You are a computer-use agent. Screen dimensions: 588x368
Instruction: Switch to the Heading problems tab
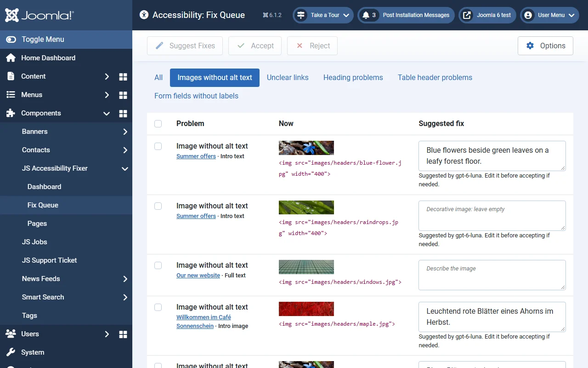pyautogui.click(x=353, y=78)
